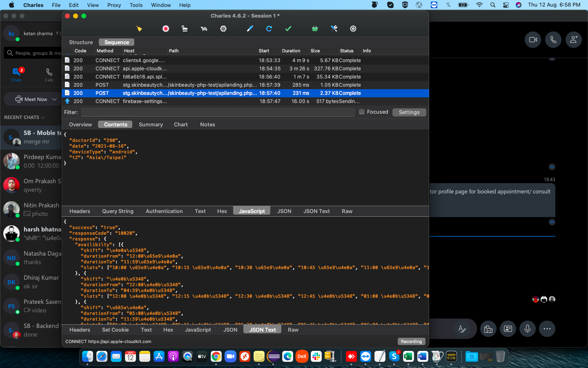588x368 pixels.
Task: Switch to the Structure view tab
Action: [81, 42]
